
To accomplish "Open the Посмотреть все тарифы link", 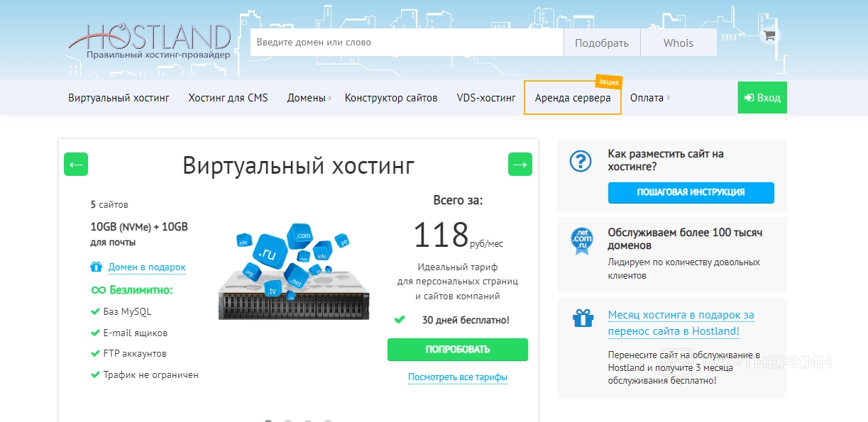I will [x=458, y=377].
